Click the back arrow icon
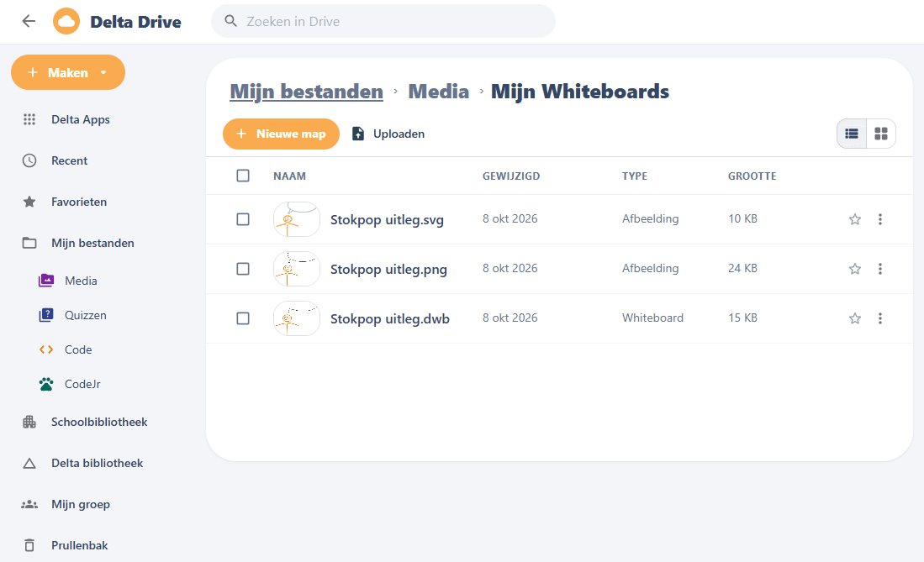 click(29, 21)
